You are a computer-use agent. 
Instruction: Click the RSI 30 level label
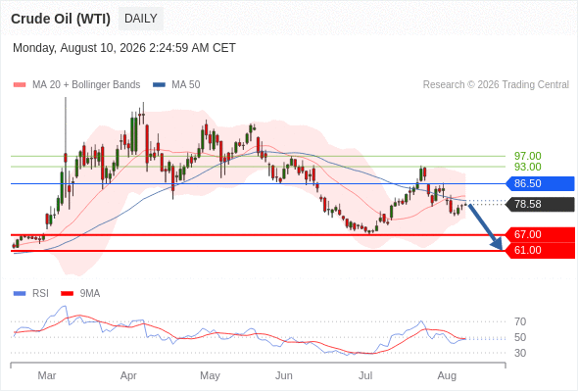520,353
